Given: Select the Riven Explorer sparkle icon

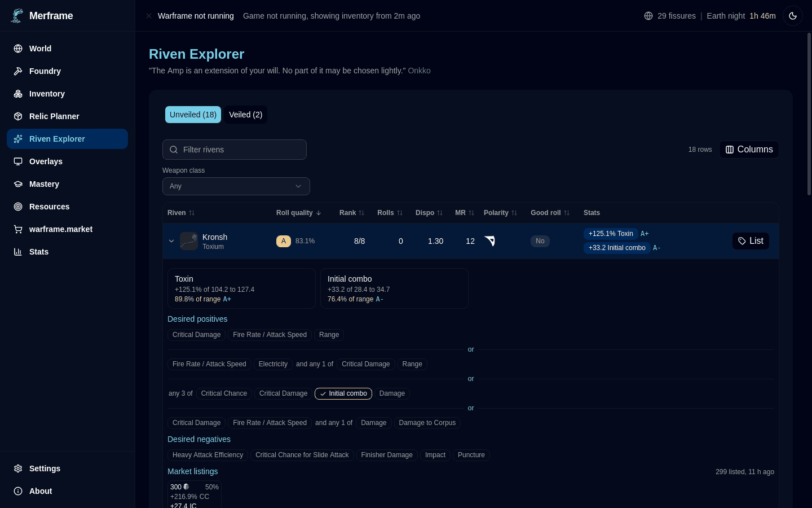Looking at the screenshot, I should point(18,139).
